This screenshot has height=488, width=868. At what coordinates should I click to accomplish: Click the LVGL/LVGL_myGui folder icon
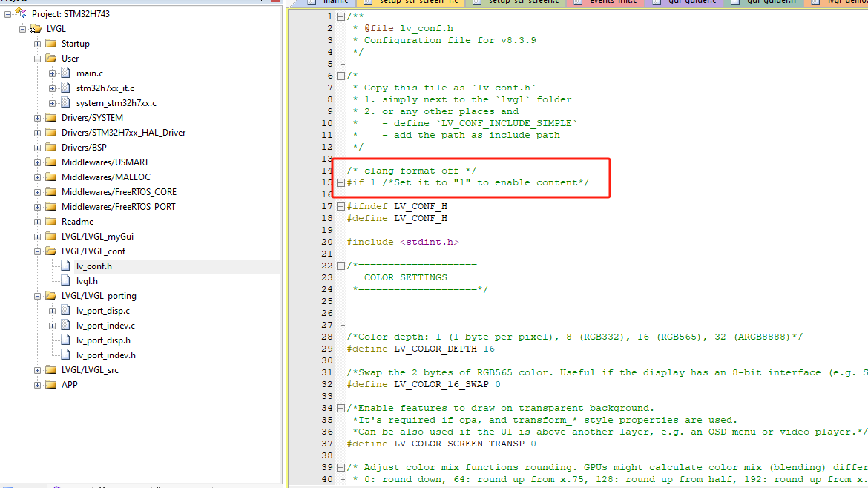tap(51, 237)
